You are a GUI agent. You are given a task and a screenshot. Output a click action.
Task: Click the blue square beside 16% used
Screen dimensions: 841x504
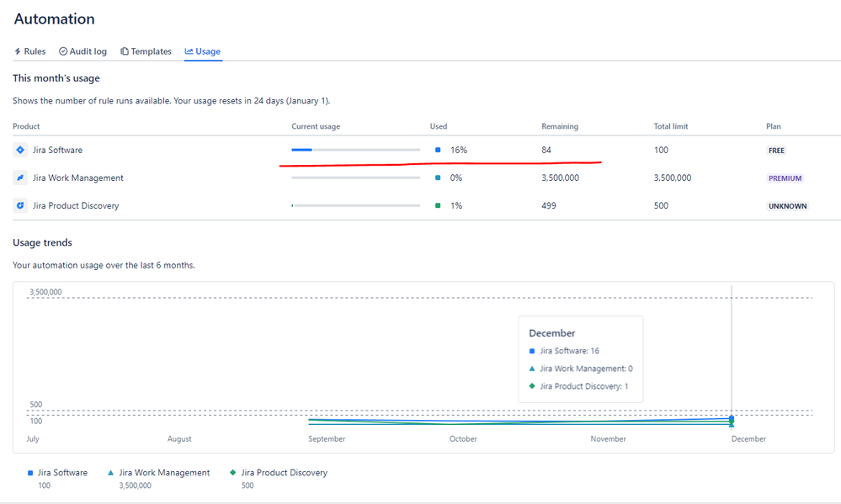pos(438,150)
